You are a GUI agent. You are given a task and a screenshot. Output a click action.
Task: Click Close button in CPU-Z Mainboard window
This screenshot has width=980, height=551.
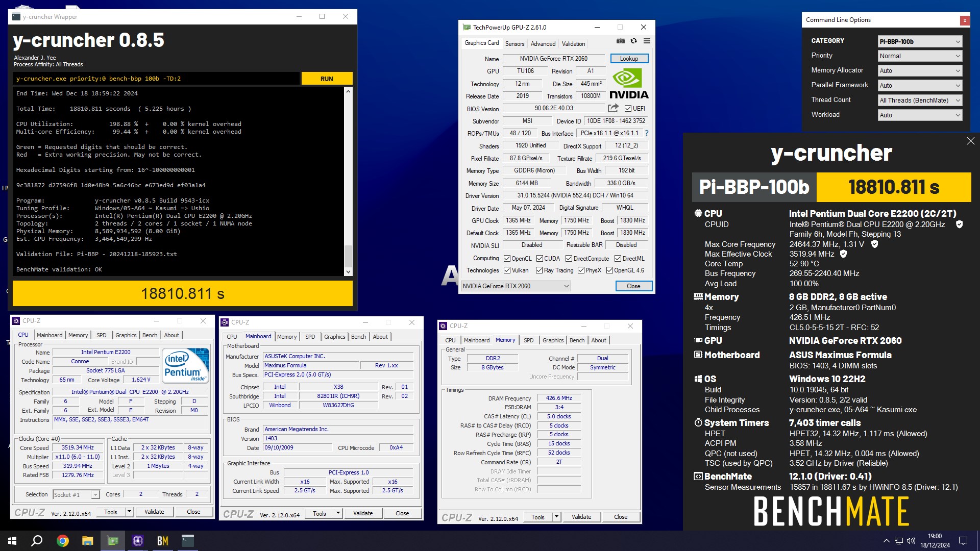click(x=402, y=513)
